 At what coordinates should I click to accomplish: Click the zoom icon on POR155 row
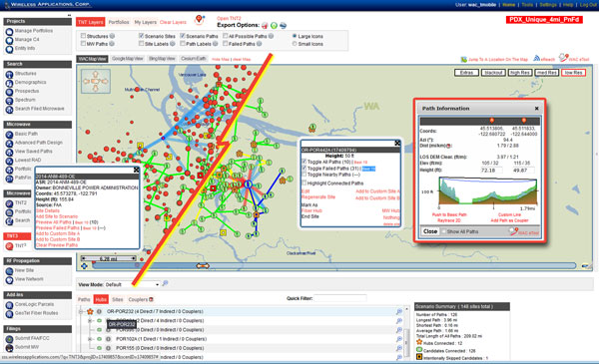[x=398, y=348]
